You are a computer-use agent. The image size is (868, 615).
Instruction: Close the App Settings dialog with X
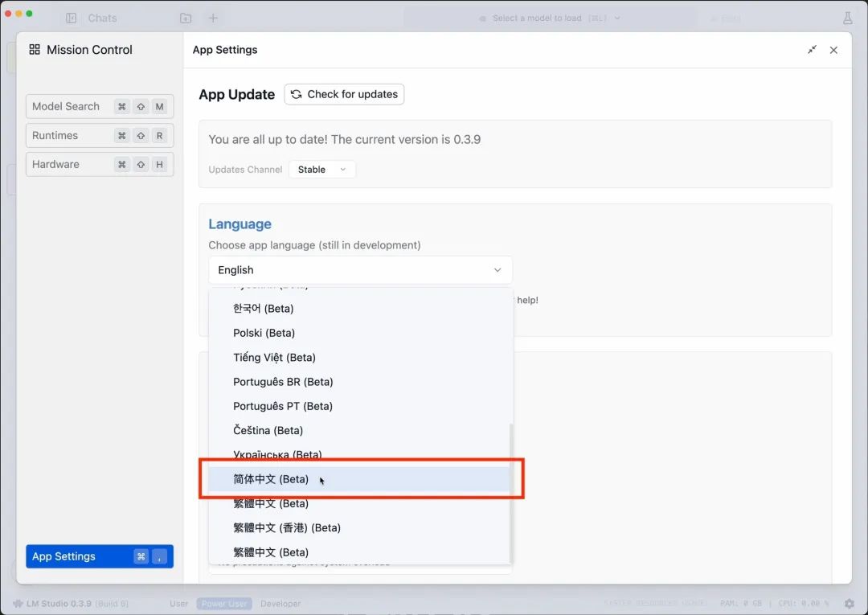[x=833, y=50]
